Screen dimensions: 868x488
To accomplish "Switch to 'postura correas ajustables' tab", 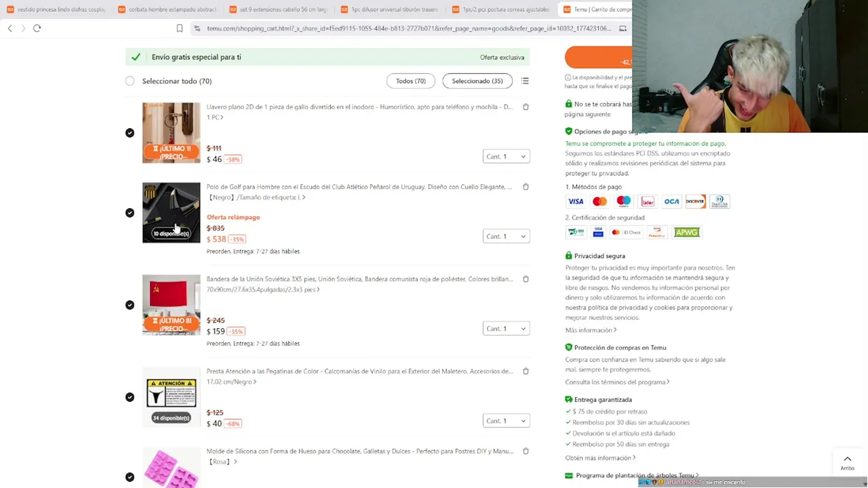I will [500, 9].
